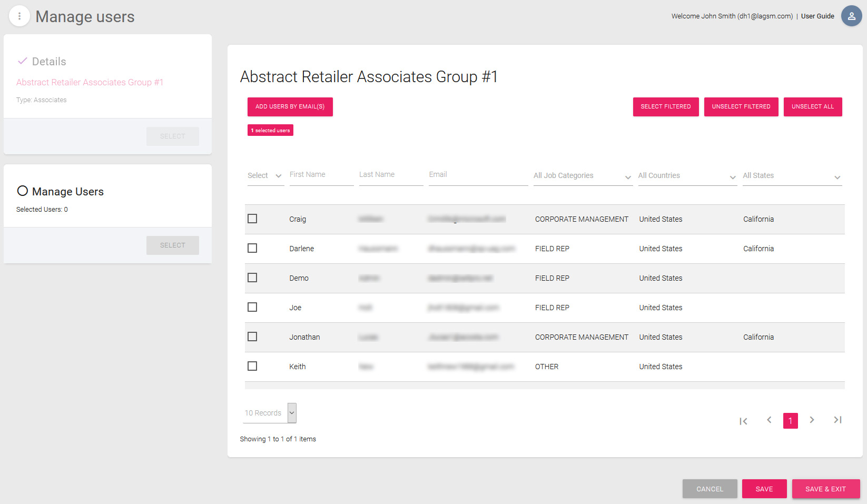This screenshot has height=504, width=867.
Task: Go to the next page of records
Action: pos(812,420)
